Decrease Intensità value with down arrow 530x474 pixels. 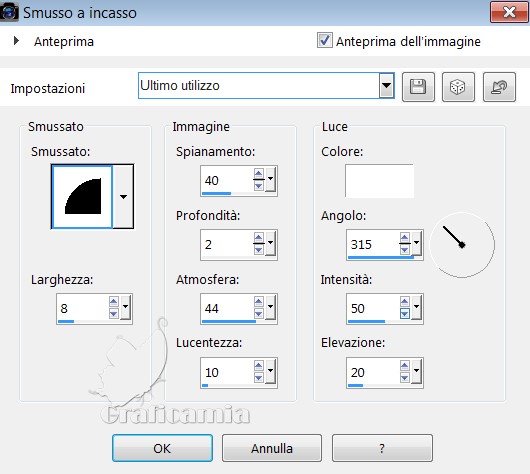405,314
